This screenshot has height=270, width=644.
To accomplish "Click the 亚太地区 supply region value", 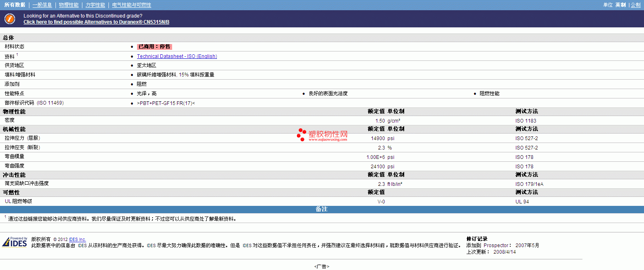I will [146, 65].
